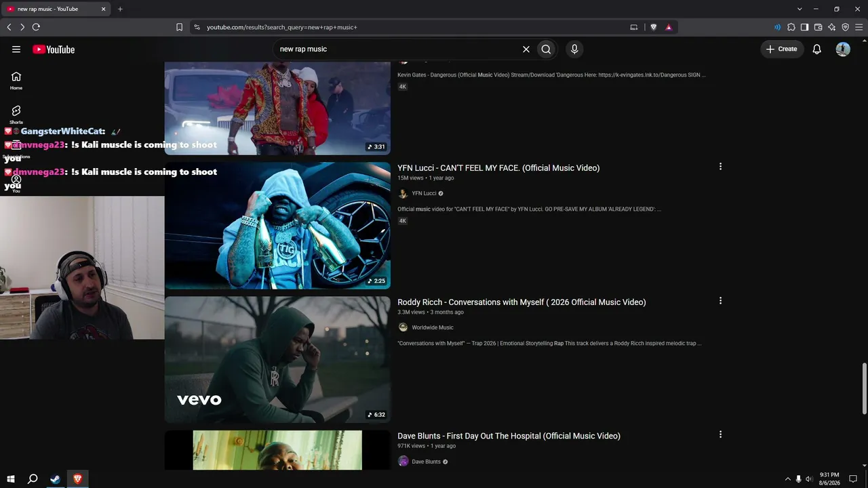This screenshot has height=488, width=868.
Task: Open the Windows notification center
Action: point(853,479)
